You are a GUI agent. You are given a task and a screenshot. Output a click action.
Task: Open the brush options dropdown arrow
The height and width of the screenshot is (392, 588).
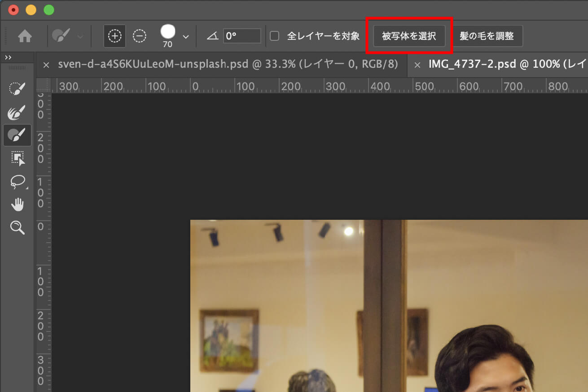coord(186,37)
